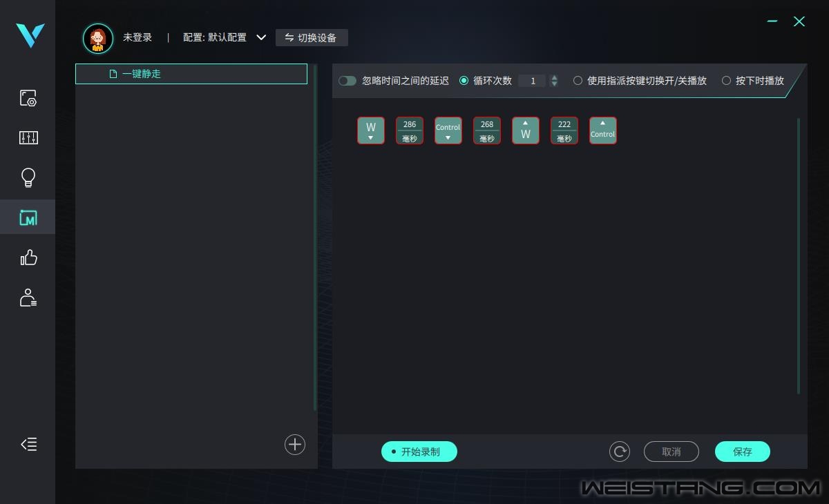This screenshot has width=829, height=504.
Task: Click the reset refresh circular icon
Action: (x=620, y=452)
